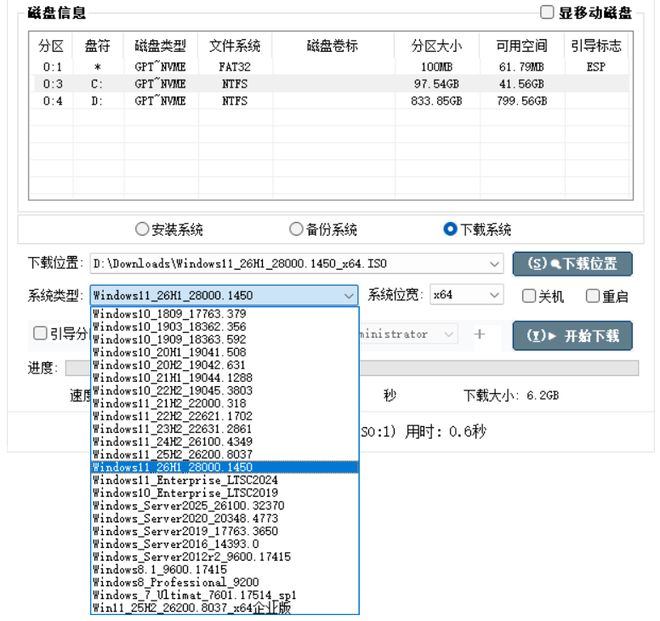660x621 pixels.
Task: Select Win11_25H2_26200.8037_x64企业版 option
Action: (x=225, y=608)
